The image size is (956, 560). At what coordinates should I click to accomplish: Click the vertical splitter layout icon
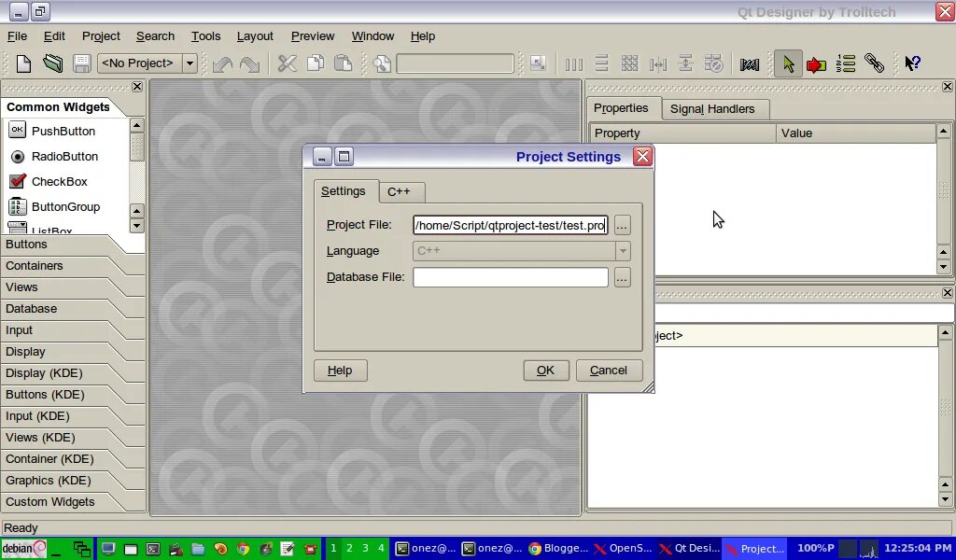(x=686, y=63)
